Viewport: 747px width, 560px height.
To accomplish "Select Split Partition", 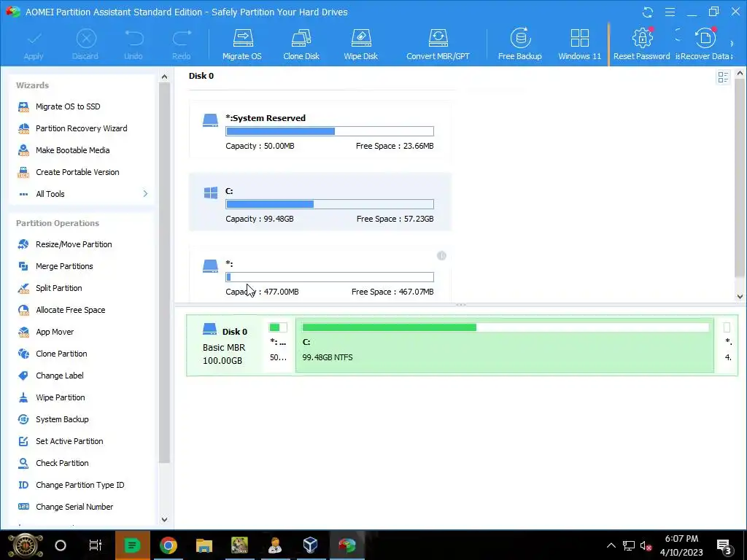I will pyautogui.click(x=58, y=288).
